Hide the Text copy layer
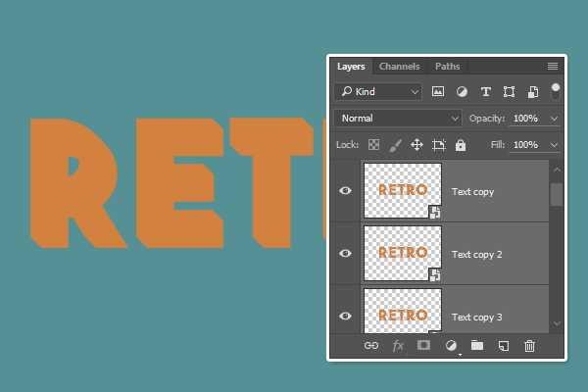 click(345, 191)
